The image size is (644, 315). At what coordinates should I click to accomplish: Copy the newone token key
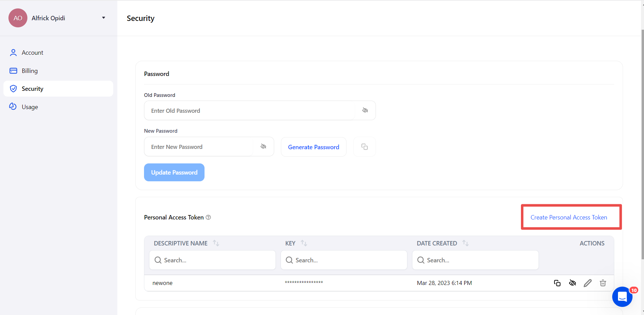[557, 283]
